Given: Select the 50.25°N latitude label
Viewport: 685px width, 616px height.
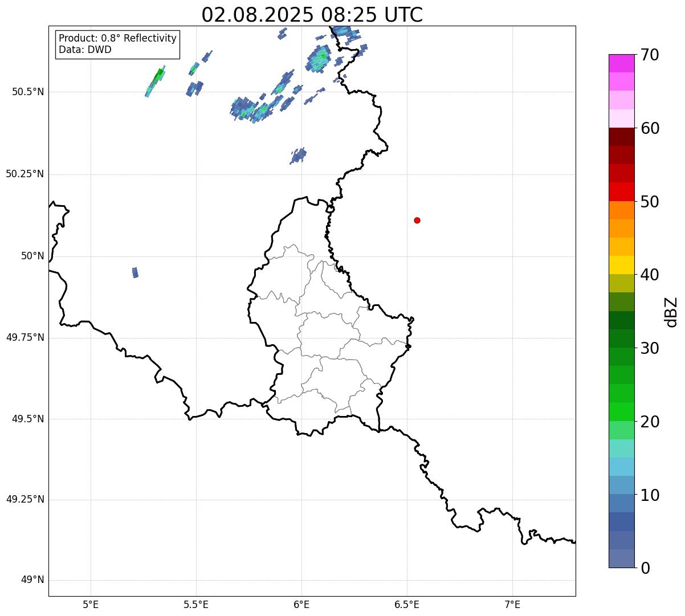Looking at the screenshot, I should [x=25, y=174].
